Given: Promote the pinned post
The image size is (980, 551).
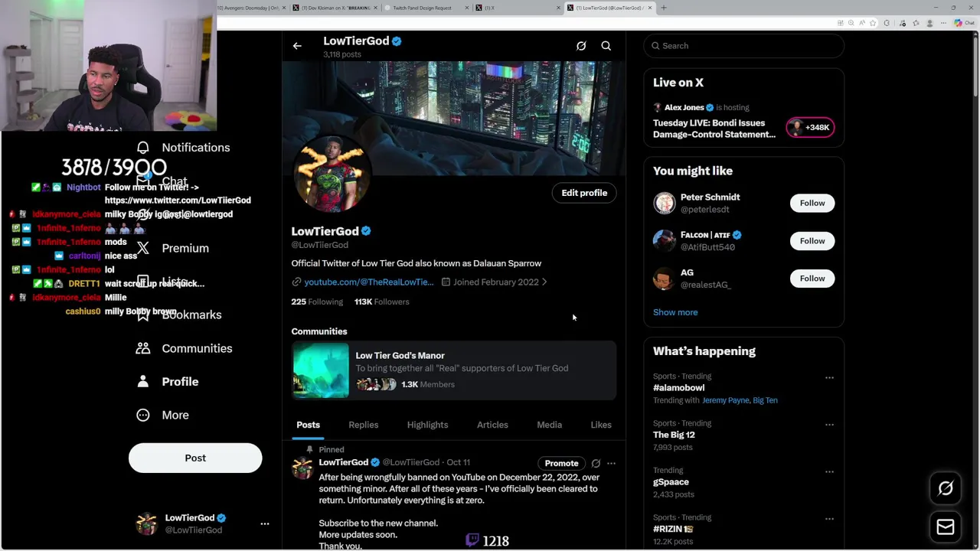Looking at the screenshot, I should pyautogui.click(x=561, y=463).
